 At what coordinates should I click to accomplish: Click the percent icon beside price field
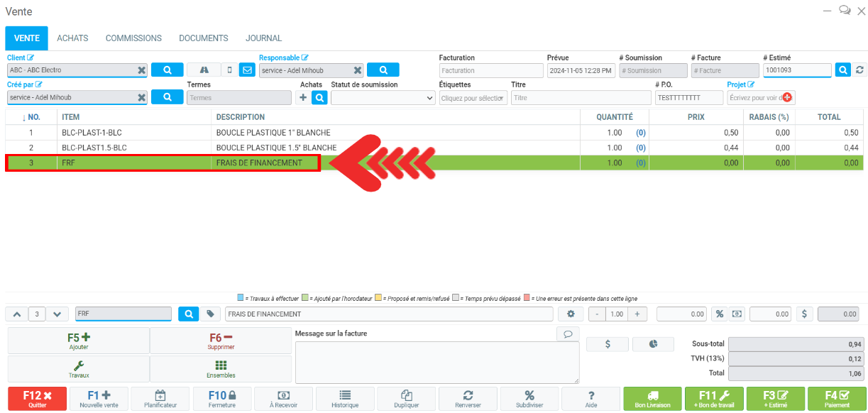click(719, 314)
